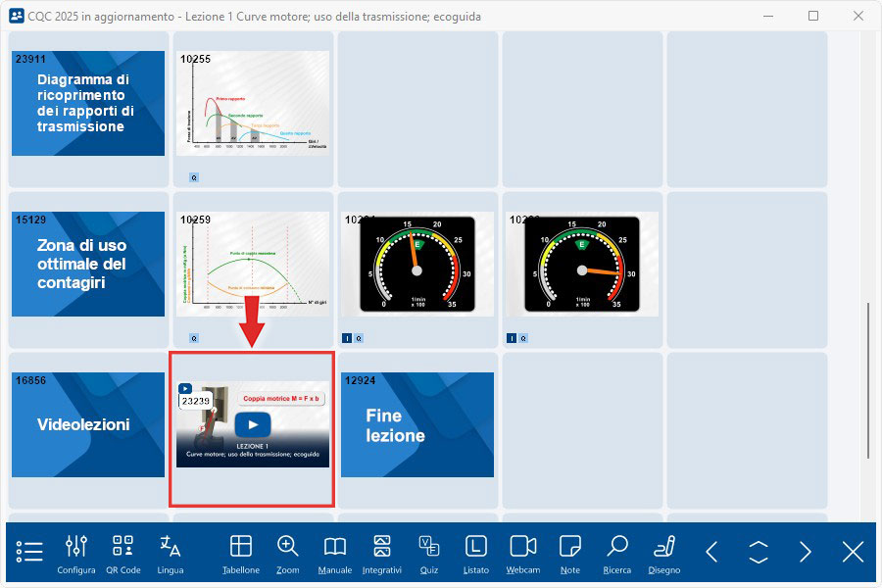Open the Listato list tool
The image size is (882, 588).
coord(475,552)
